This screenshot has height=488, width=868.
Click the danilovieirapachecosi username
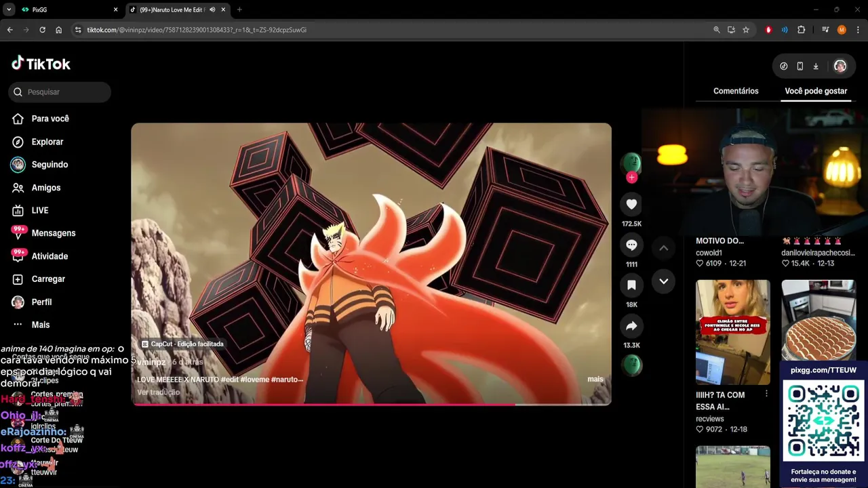(818, 253)
